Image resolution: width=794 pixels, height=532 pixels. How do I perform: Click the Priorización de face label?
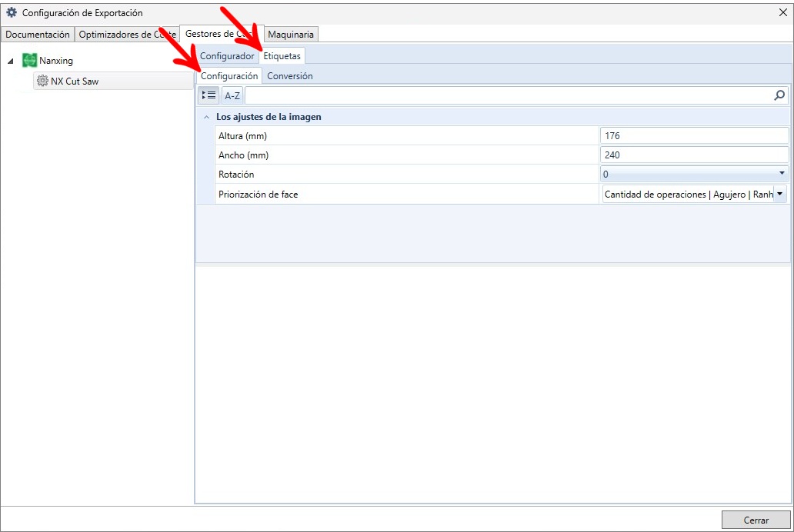click(259, 195)
